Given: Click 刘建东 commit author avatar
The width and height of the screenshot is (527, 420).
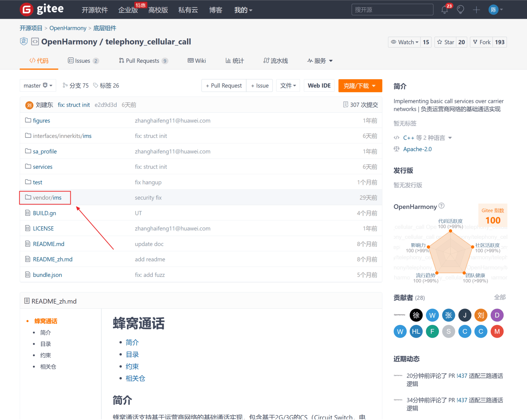Looking at the screenshot, I should [x=29, y=105].
